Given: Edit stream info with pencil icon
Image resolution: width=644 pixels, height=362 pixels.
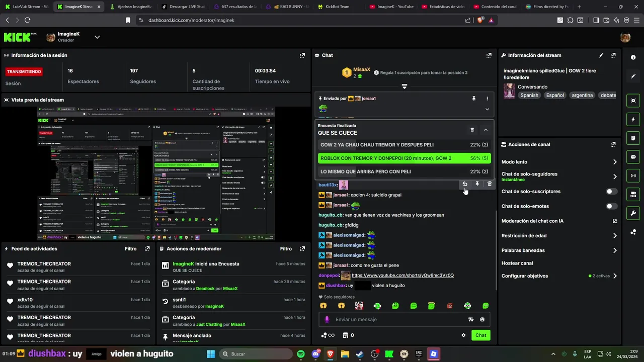Looking at the screenshot, I should tap(601, 55).
